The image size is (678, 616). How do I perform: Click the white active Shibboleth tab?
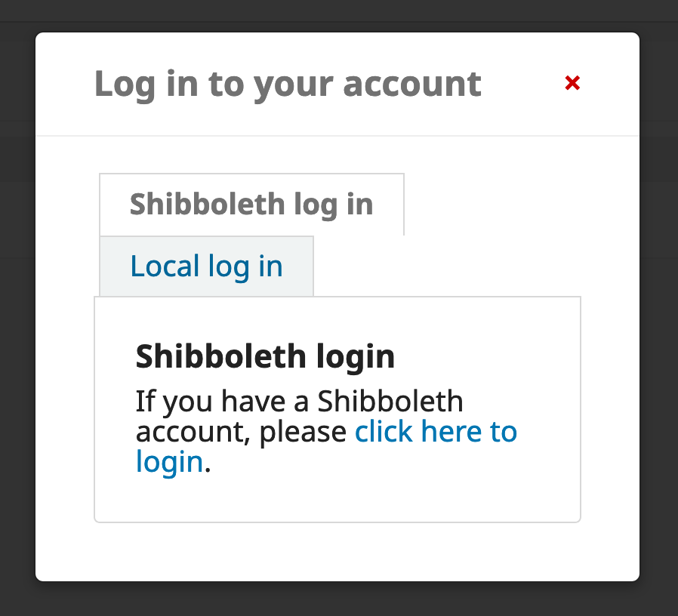coord(251,205)
